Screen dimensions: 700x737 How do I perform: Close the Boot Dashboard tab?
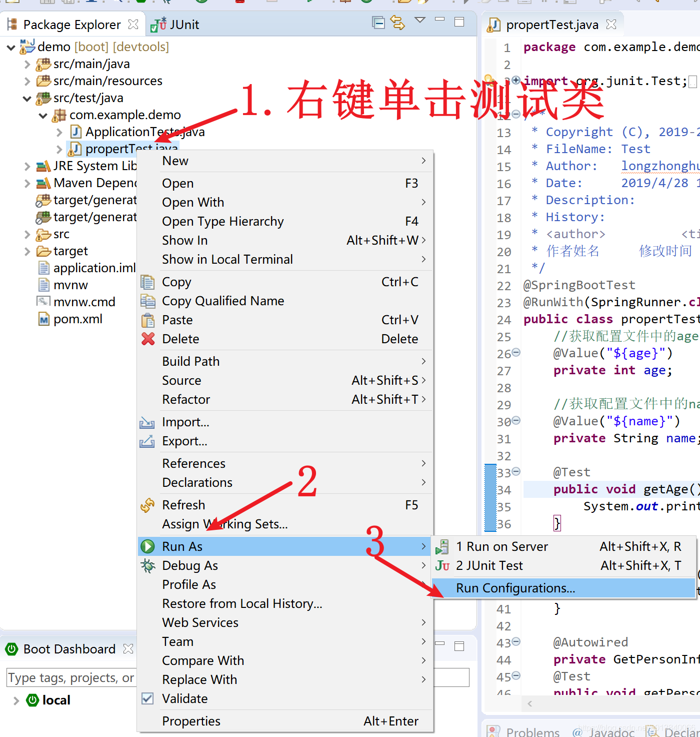tap(128, 649)
